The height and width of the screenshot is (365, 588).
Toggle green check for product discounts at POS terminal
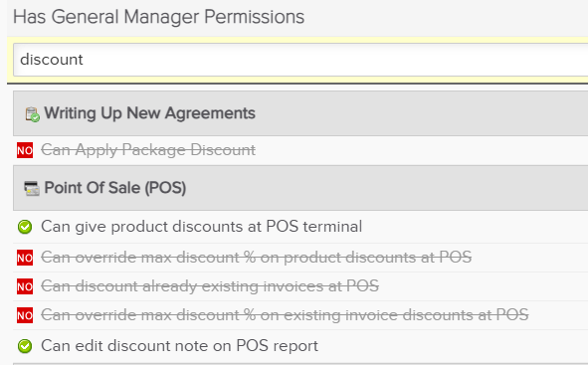[25, 227]
